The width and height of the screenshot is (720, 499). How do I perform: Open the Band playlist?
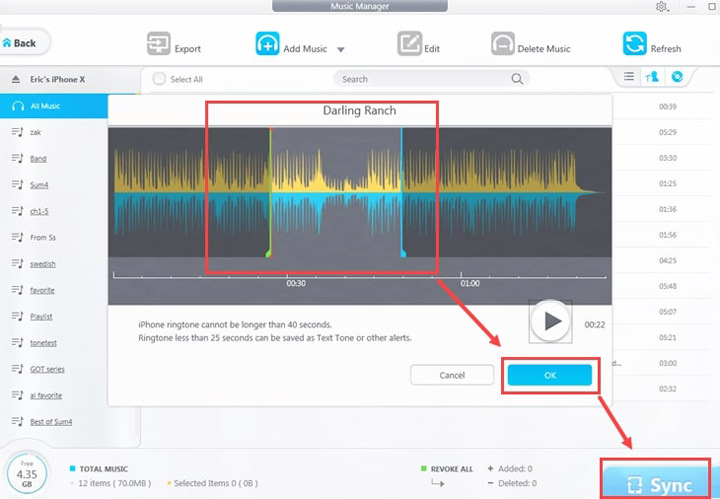click(x=38, y=159)
